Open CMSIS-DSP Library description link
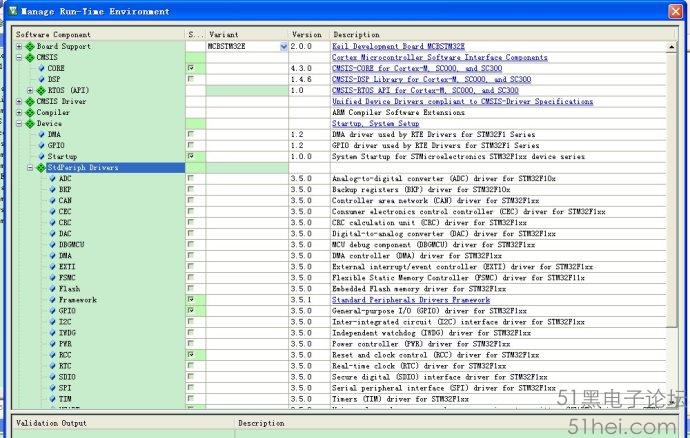Viewport: 690px width, 438px height. pos(431,79)
